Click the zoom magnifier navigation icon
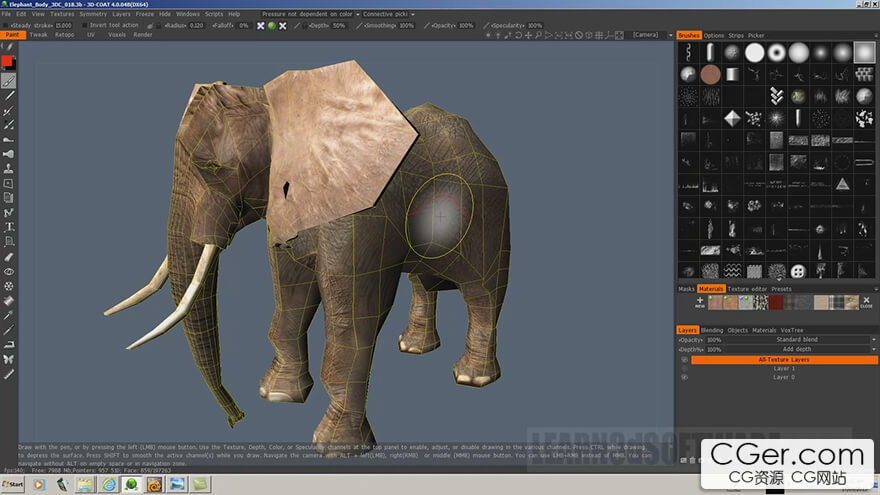 tap(538, 35)
